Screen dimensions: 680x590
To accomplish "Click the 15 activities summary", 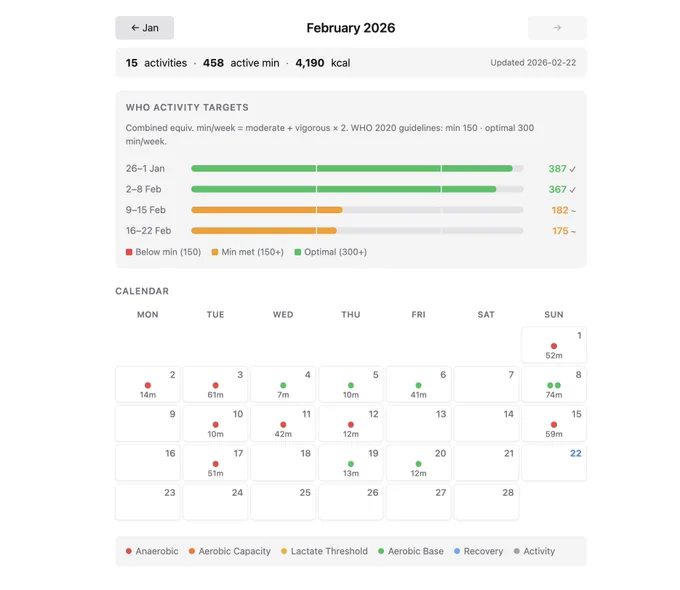I will point(156,63).
